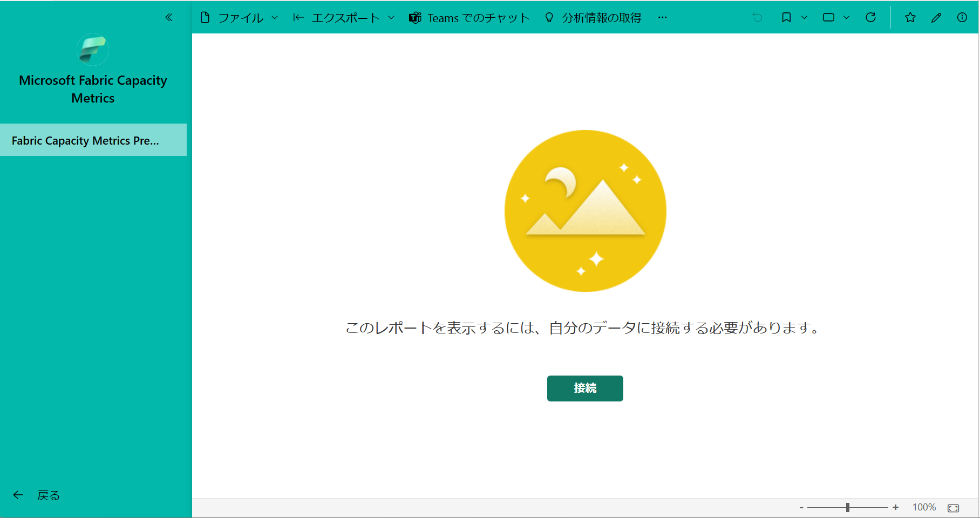Viewport: 980px width, 518px height.
Task: Collapse the left navigation pane
Action: click(x=169, y=17)
